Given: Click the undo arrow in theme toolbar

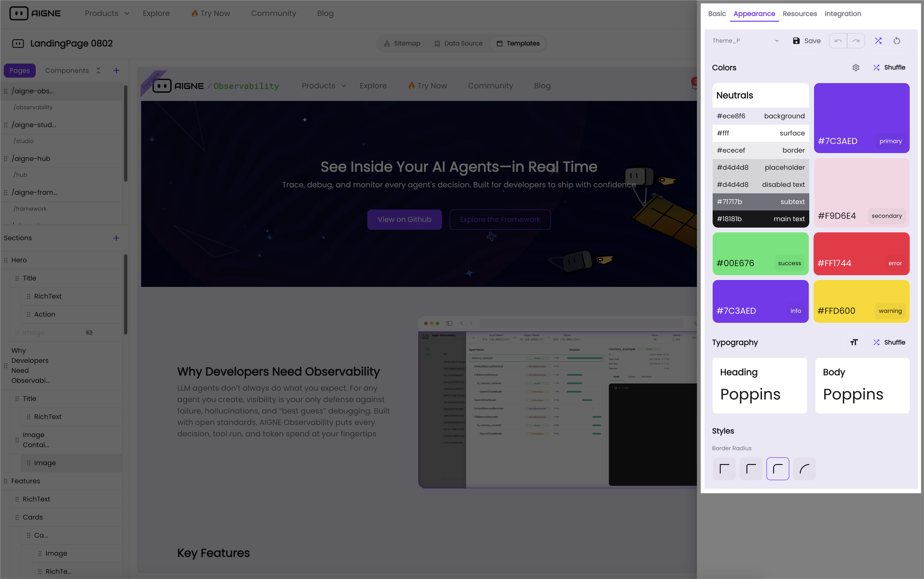Looking at the screenshot, I should pos(838,40).
